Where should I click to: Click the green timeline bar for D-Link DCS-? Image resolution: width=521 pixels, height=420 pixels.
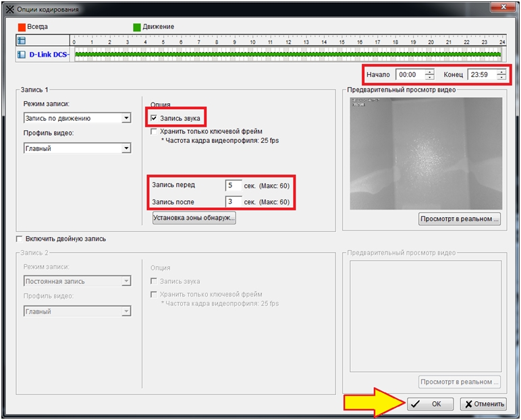(x=288, y=54)
